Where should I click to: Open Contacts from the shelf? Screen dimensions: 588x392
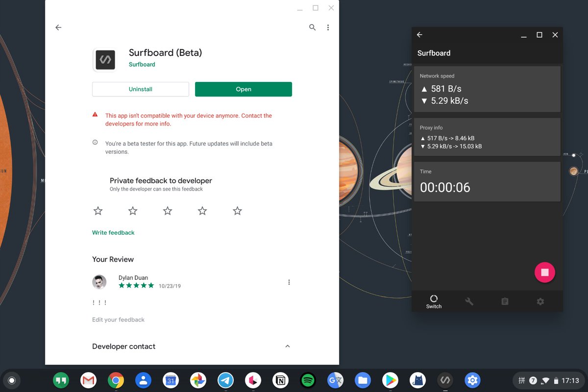tap(143, 380)
